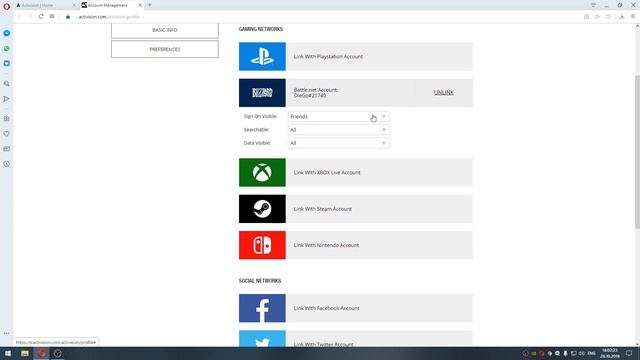Send page to My Flow
Viewport: 640px width, 360px height.
click(x=598, y=17)
